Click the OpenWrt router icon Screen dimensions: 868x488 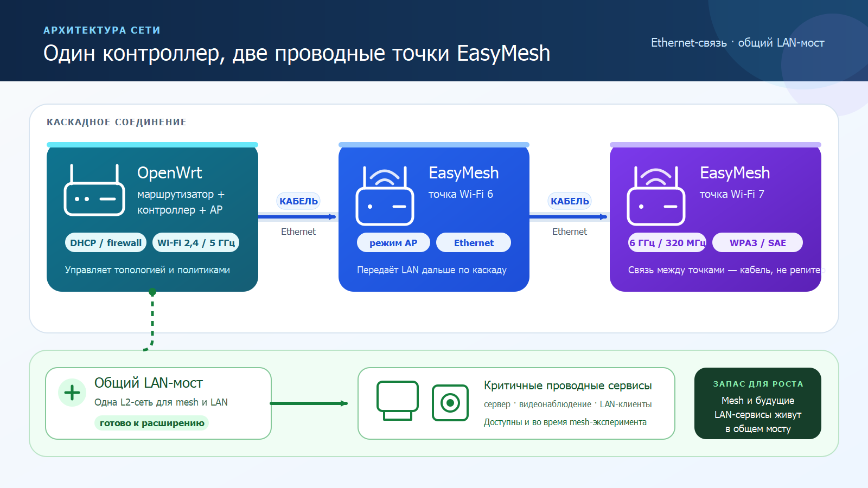94,190
